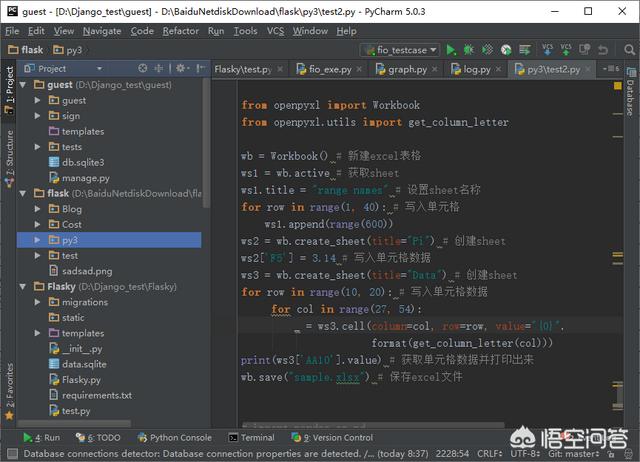Image resolution: width=640 pixels, height=462 pixels.
Task: Open the 6: TODO tool window
Action: pos(98,438)
